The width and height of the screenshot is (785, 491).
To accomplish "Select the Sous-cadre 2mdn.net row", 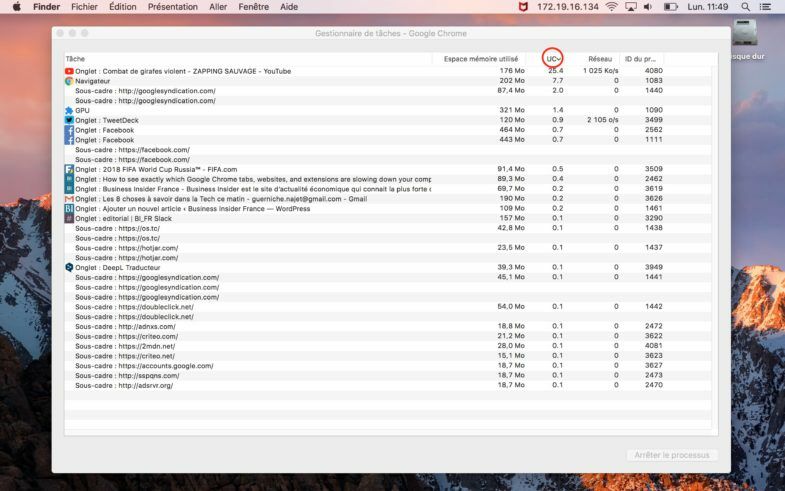I will (x=388, y=346).
